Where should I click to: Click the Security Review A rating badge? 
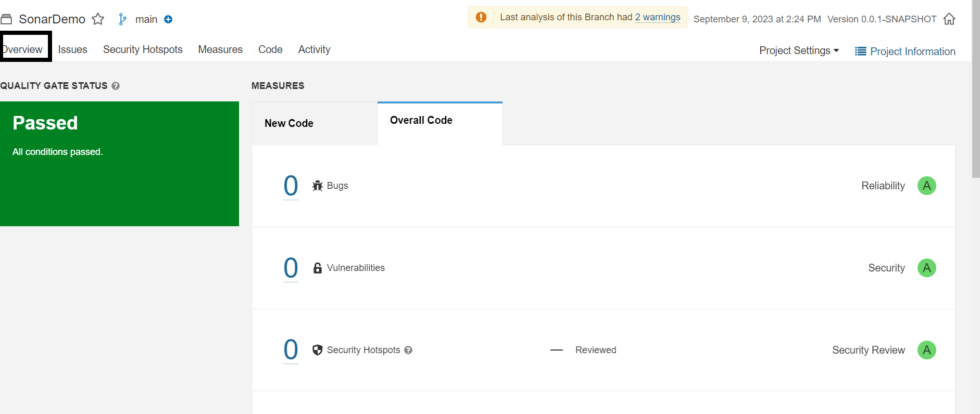[927, 350]
